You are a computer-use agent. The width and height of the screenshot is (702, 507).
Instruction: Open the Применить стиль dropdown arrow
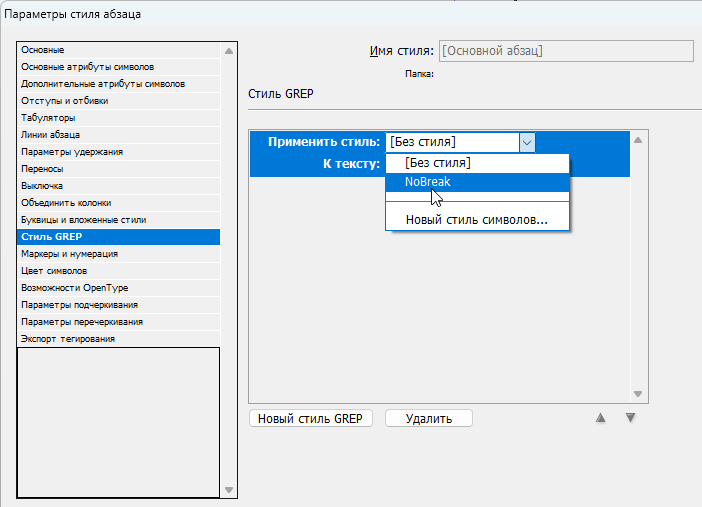click(x=527, y=142)
